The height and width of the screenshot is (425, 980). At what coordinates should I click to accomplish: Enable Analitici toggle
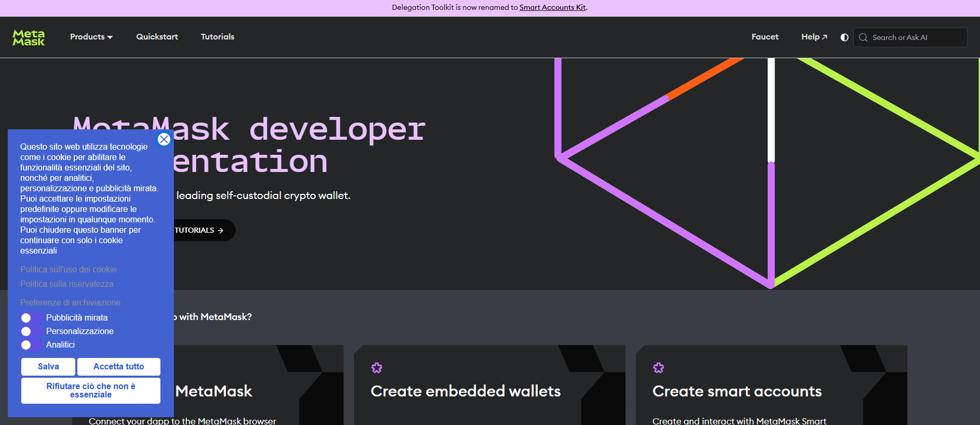pyautogui.click(x=31, y=345)
